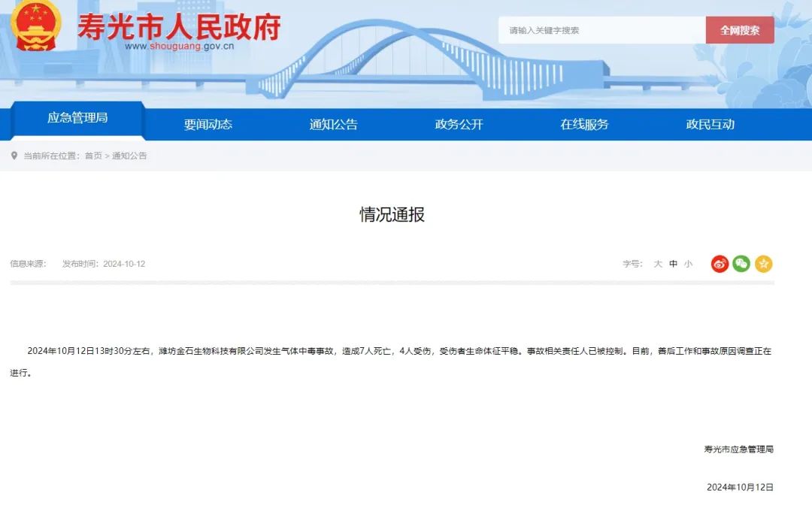Open the 政民互动 navigation item
The height and width of the screenshot is (514, 812).
(710, 125)
